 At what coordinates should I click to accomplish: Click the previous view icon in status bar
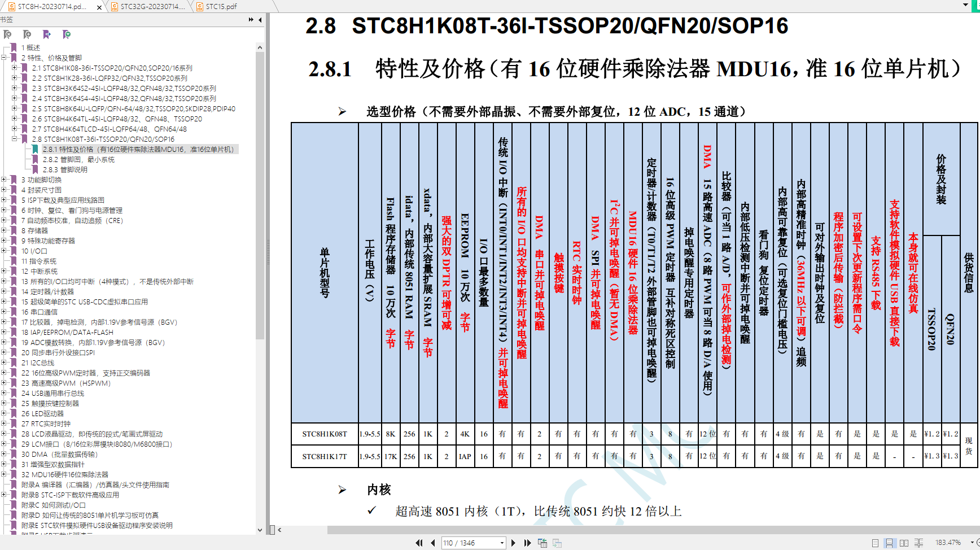click(x=542, y=543)
